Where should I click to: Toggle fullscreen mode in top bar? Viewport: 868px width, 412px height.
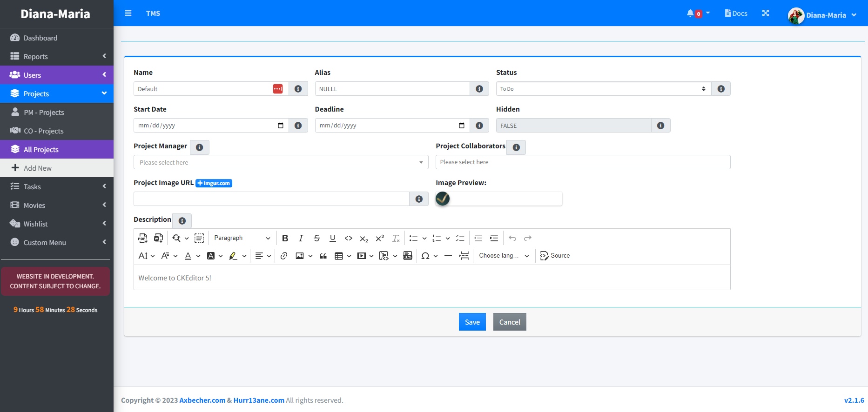click(766, 13)
